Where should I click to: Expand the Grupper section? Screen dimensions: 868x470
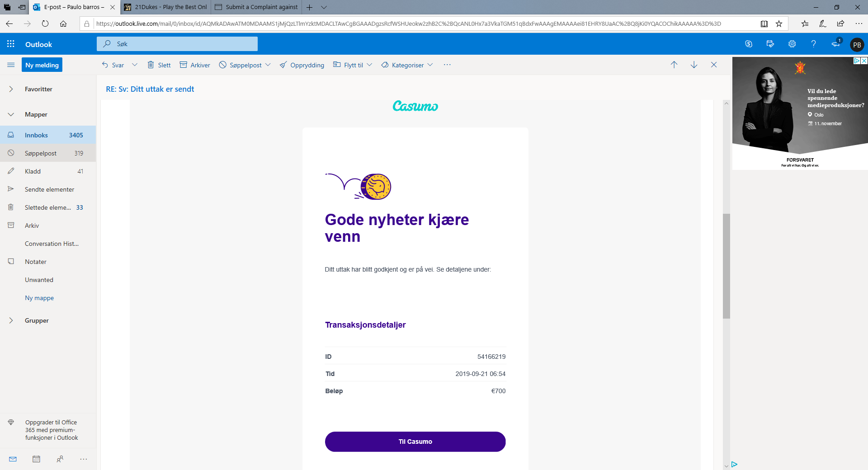[11, 320]
